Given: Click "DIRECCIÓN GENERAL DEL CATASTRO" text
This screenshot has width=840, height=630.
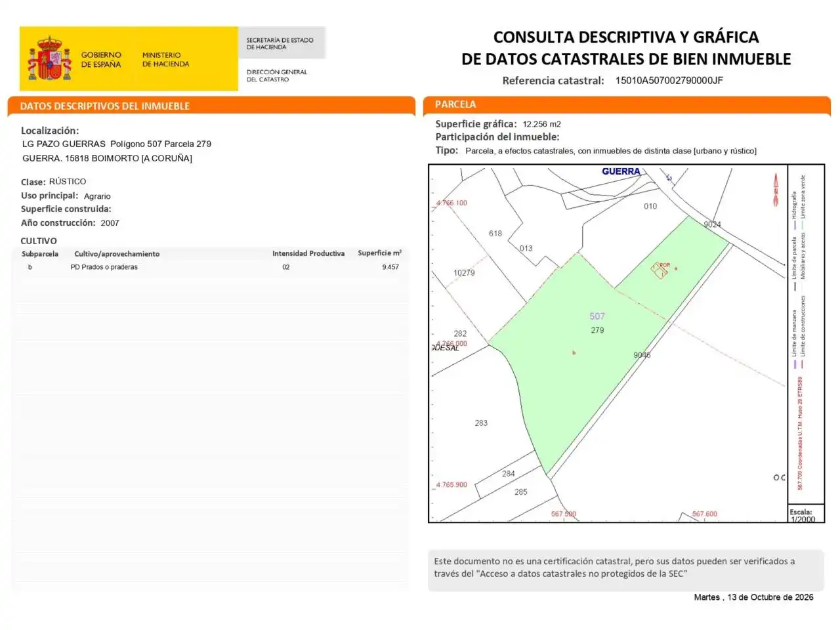Looking at the screenshot, I should tap(276, 75).
